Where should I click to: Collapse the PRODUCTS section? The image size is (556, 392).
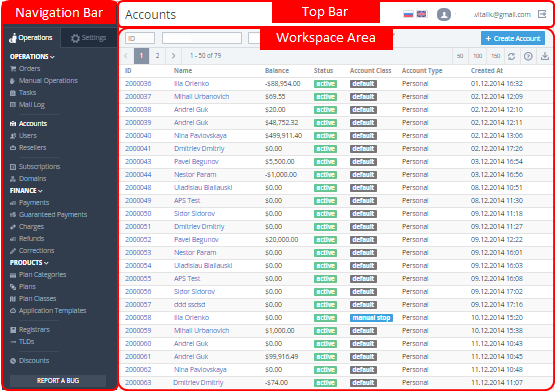(x=29, y=263)
